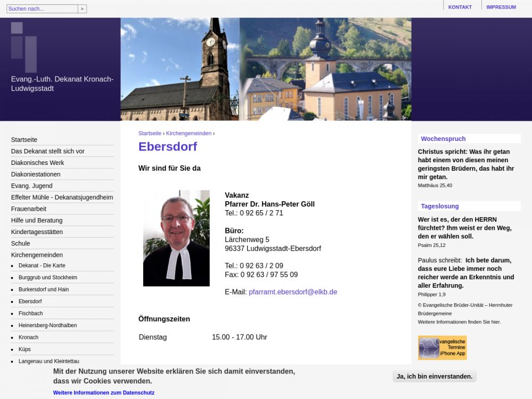Screen dimensions: 532x399
Task: Click the portrait photo of Pfarrer Göll
Action: point(176,238)
